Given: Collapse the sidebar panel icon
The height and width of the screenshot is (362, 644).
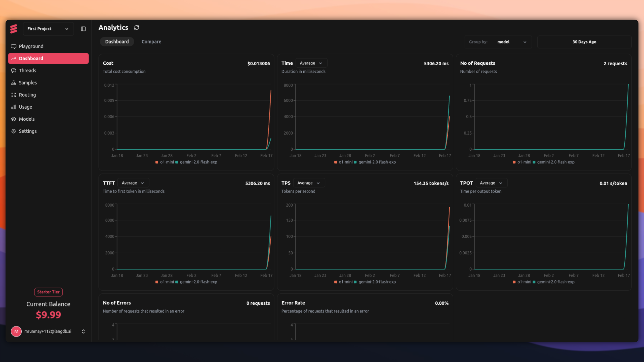Looking at the screenshot, I should click(x=83, y=29).
